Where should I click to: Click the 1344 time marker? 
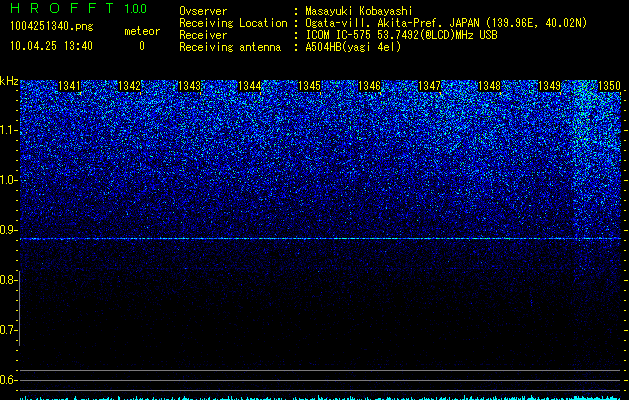250,86
